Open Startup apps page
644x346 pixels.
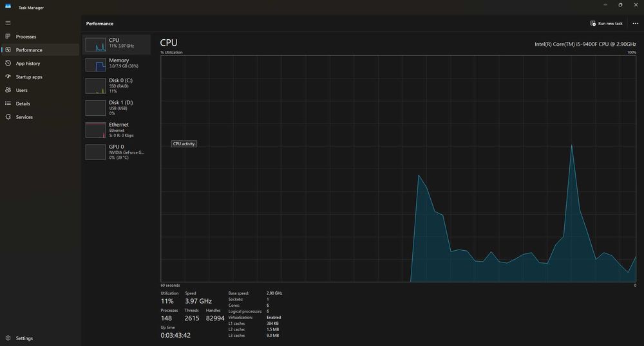tap(29, 77)
